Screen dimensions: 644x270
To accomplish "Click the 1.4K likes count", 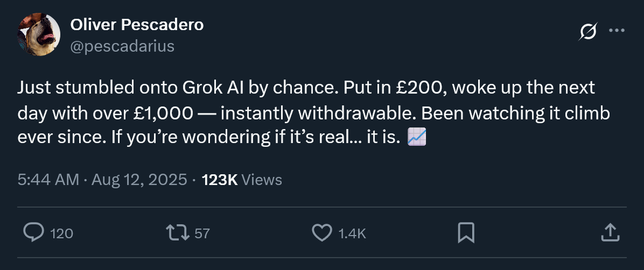I will (x=352, y=233).
